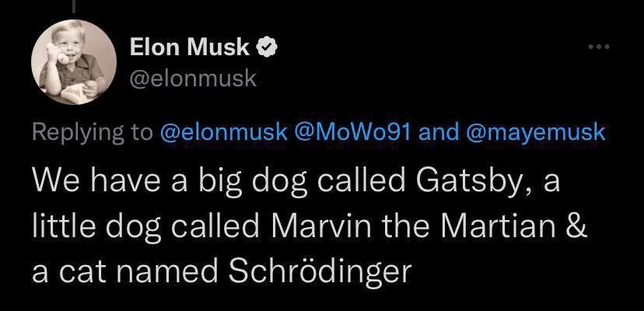Click the blue verified badge icon
644x311 pixels.
tap(267, 47)
